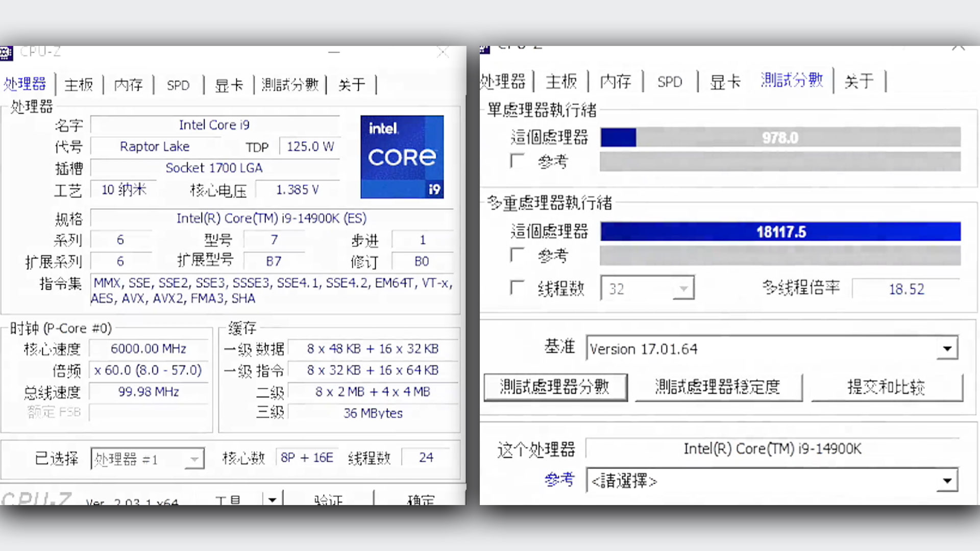Open SPD tab in right window

(670, 82)
